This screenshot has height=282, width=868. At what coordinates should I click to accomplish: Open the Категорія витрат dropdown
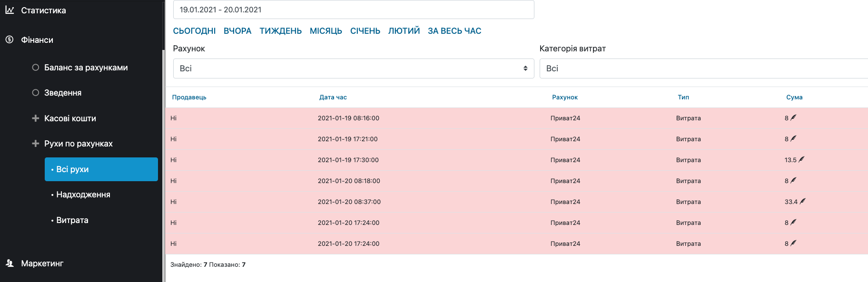click(703, 68)
